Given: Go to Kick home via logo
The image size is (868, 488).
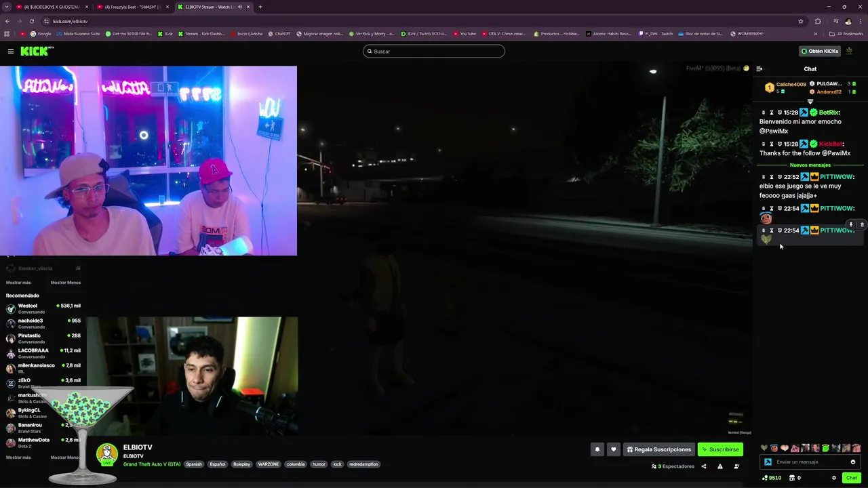Looking at the screenshot, I should pos(37,51).
